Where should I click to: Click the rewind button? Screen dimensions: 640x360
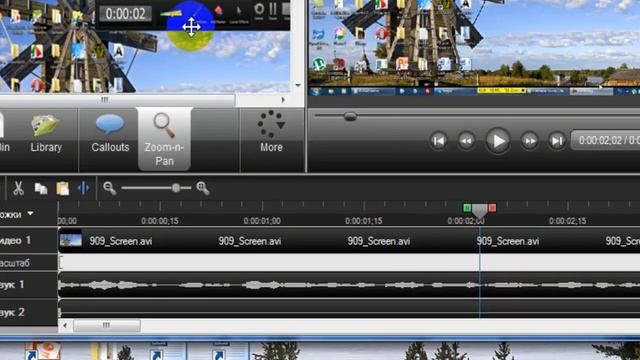tap(466, 141)
